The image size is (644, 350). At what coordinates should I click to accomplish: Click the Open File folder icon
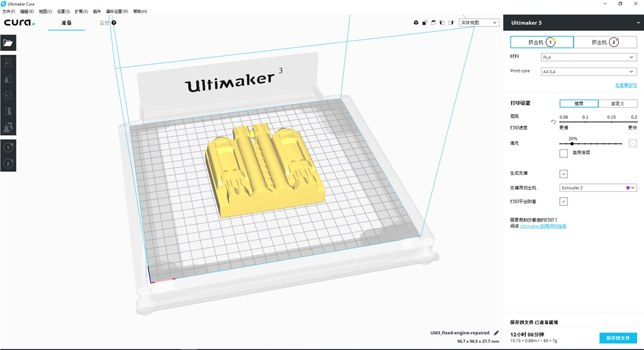(8, 43)
